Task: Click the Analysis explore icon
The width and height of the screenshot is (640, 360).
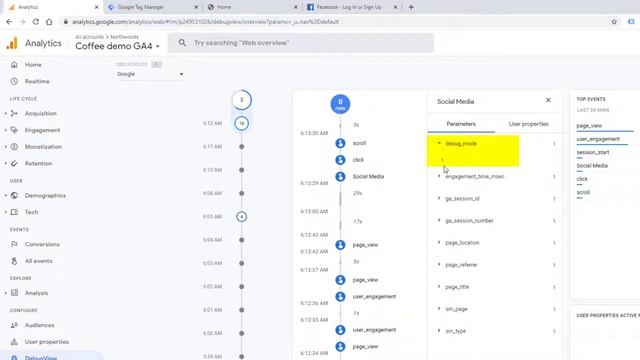Action: coord(14,293)
